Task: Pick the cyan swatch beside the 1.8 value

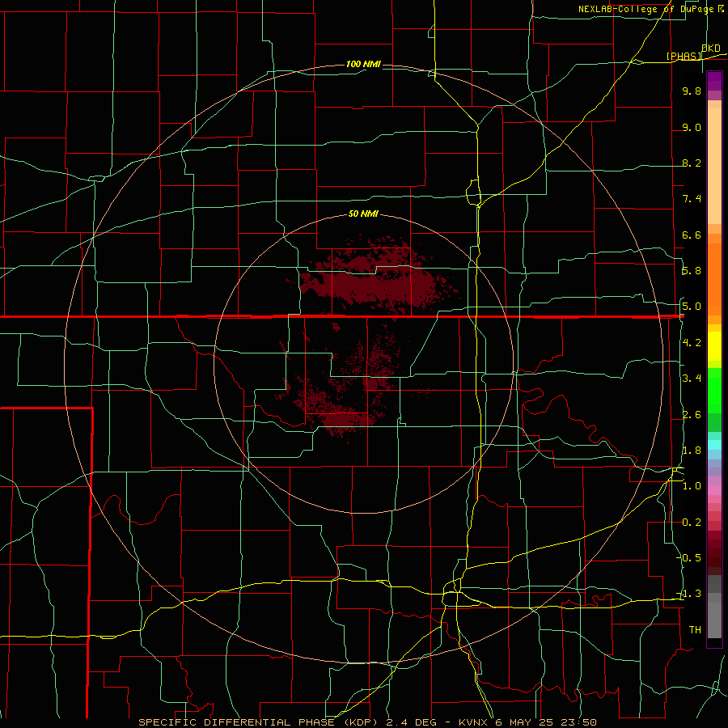Action: (714, 445)
